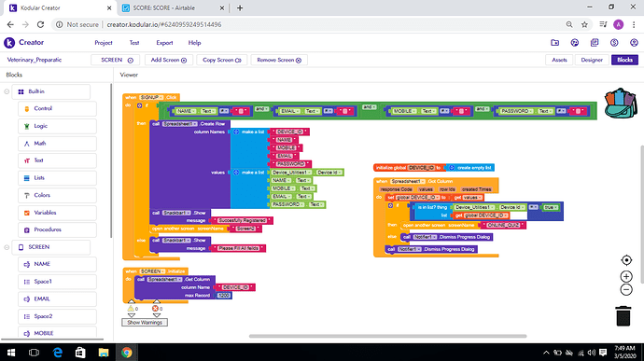Open Microsoft Edge from the taskbar
The image size is (644, 361).
(58, 353)
